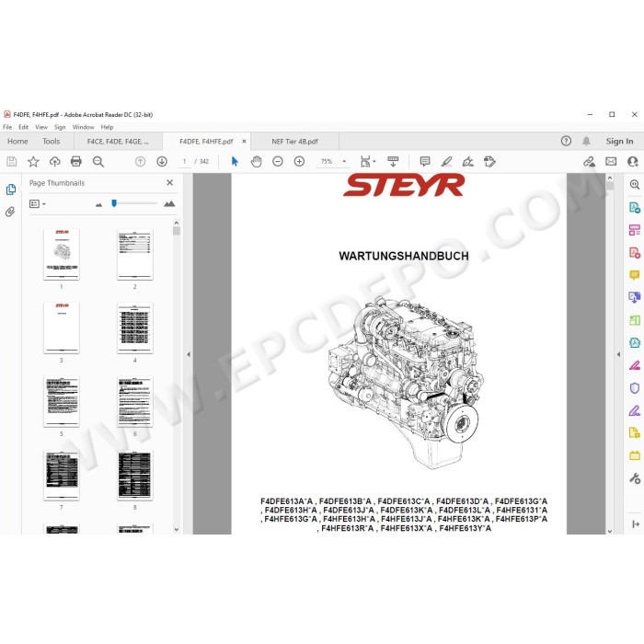Screen dimensions: 644x644
Task: Open the share with others person icon
Action: [633, 161]
